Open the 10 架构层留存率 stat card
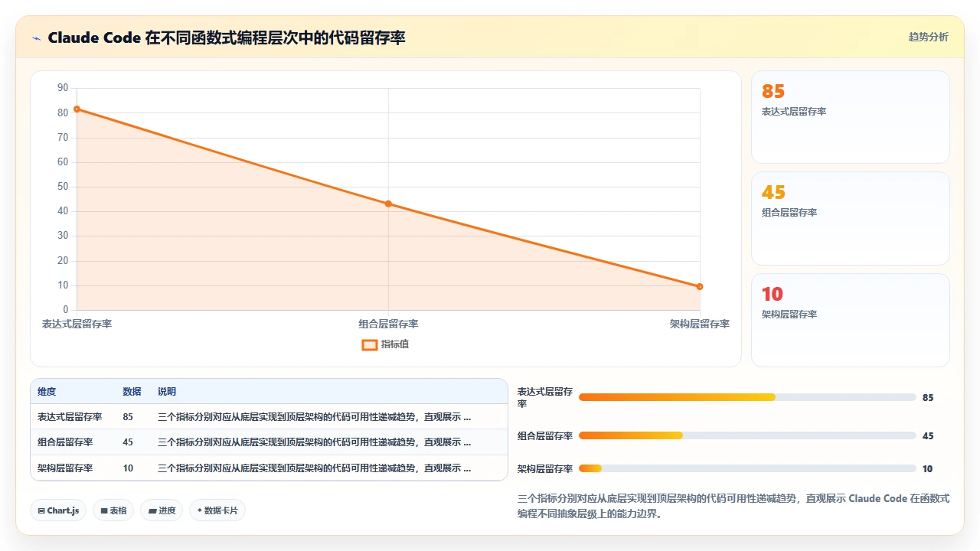Screen dimensions: 980x551 (x=850, y=320)
